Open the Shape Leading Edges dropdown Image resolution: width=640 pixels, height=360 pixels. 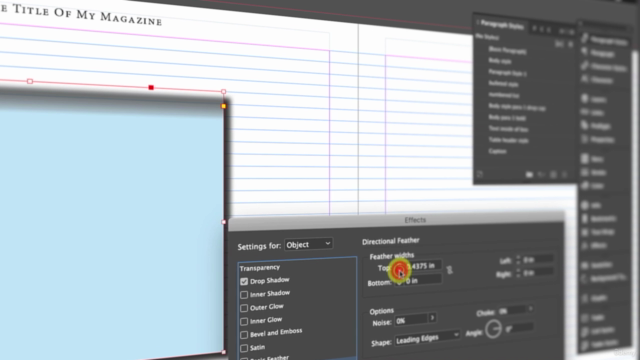[x=427, y=338]
